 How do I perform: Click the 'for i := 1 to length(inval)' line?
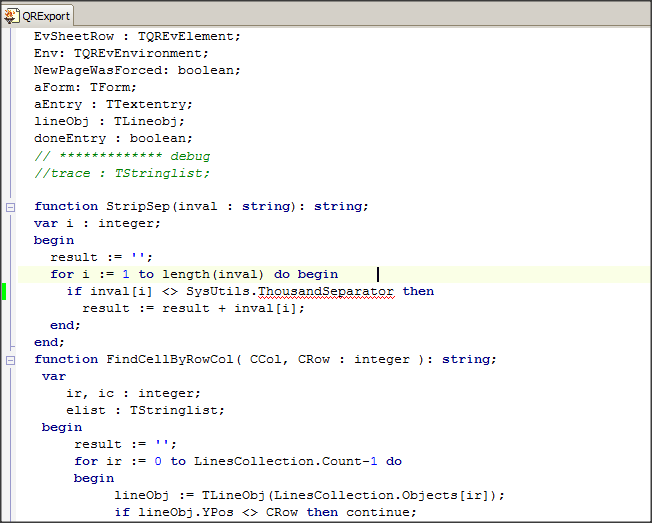point(194,274)
